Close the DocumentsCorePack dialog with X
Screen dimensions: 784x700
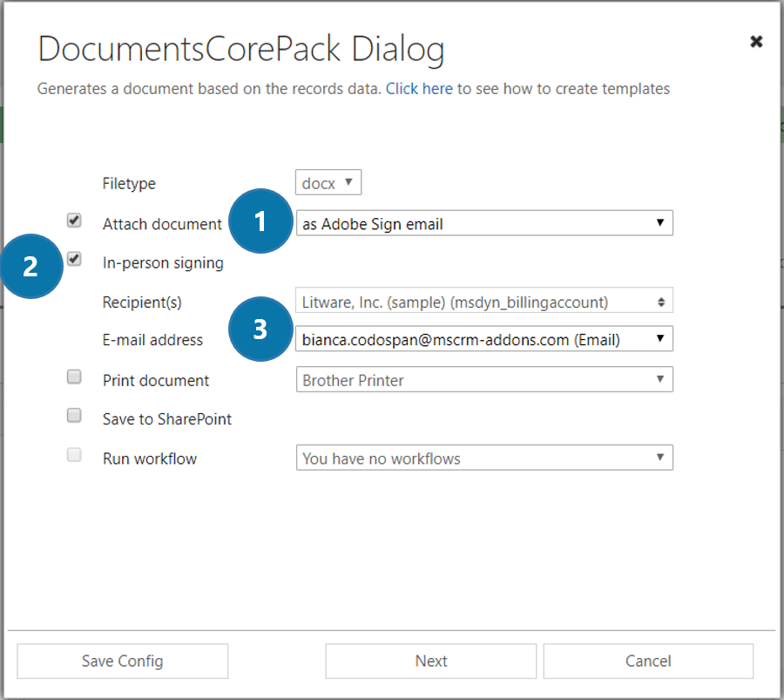[x=756, y=42]
